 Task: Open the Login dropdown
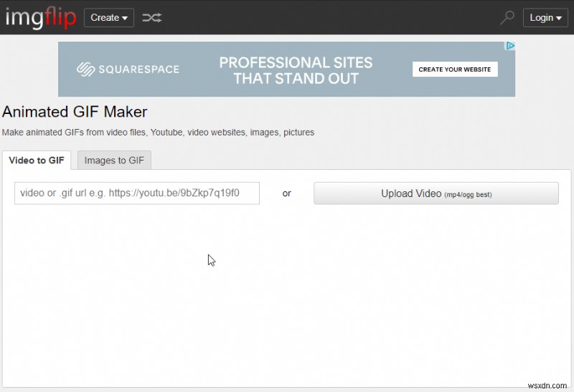[x=545, y=17]
